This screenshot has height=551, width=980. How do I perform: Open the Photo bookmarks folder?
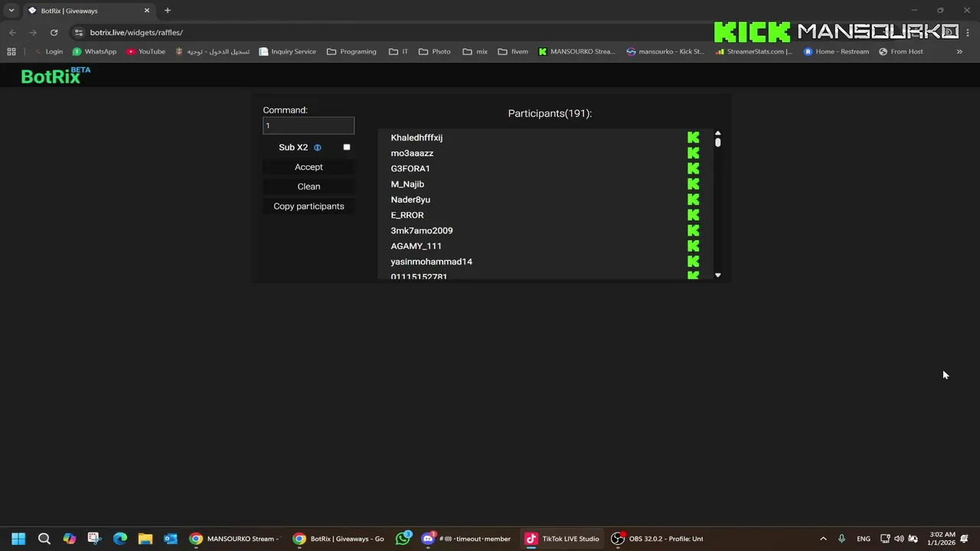tap(434, 51)
